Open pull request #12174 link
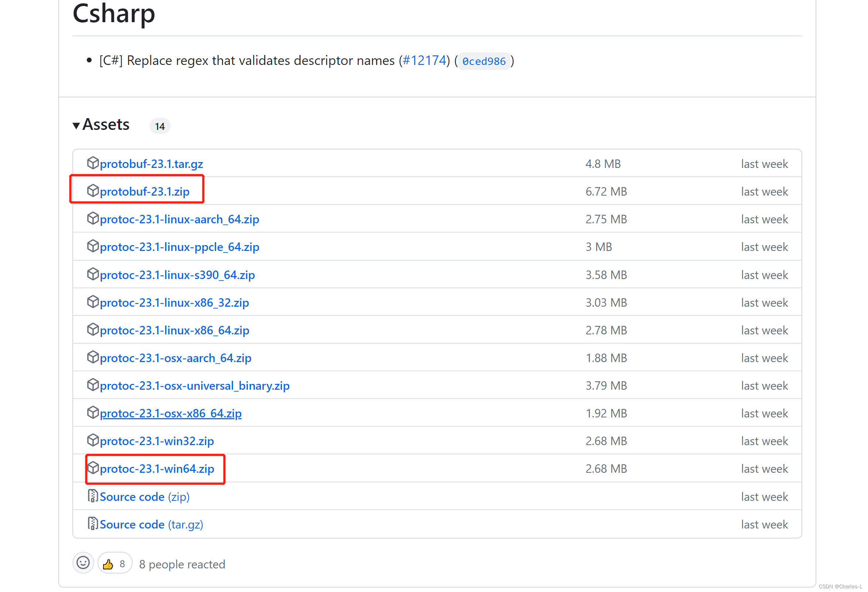Screen dimensions: 868x592 [424, 61]
